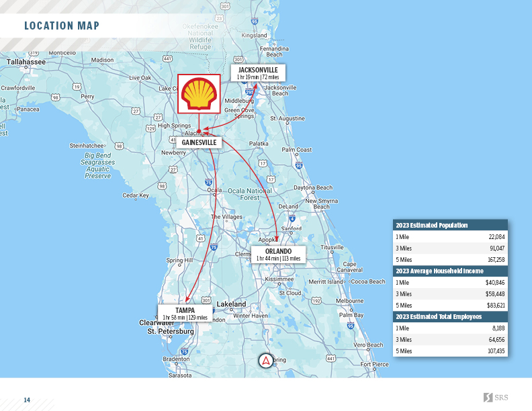Click the Interstate 4 shield near DeLand
532x411 pixels.
click(x=292, y=218)
